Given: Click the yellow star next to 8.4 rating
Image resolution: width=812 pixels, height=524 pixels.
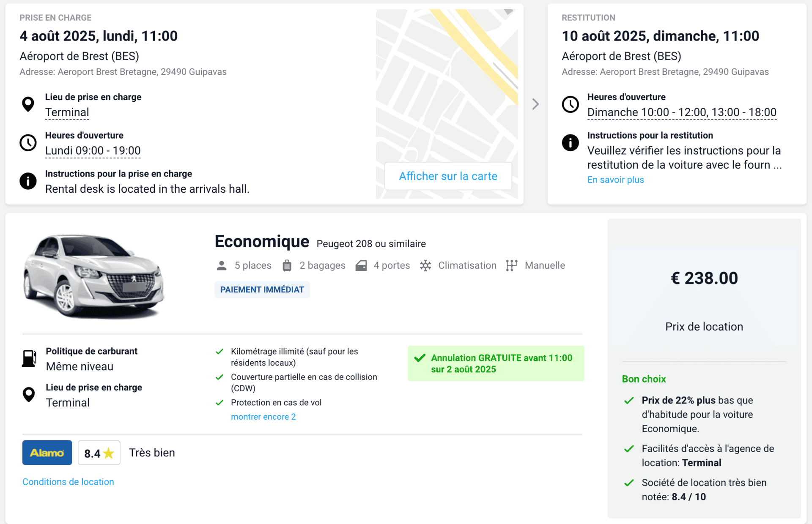Looking at the screenshot, I should tap(109, 453).
